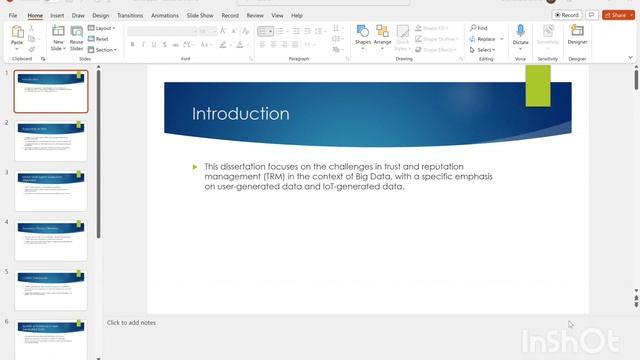Open the Comments pane icon
Screen dimensions: 640x360
591,15
